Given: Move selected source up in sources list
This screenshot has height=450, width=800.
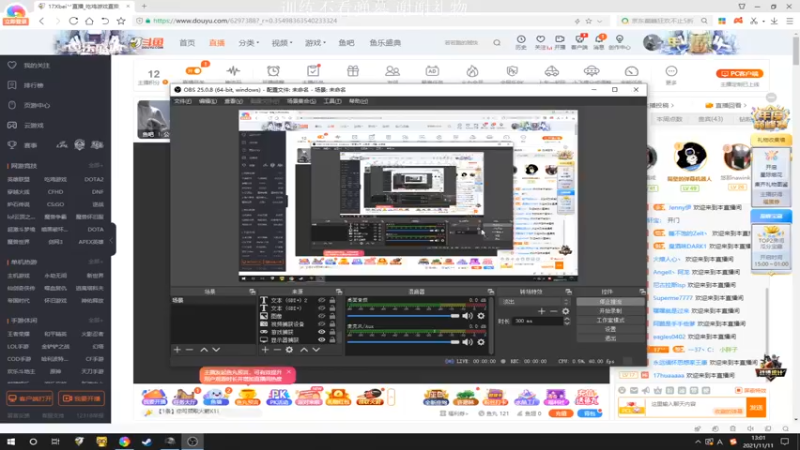Looking at the screenshot, I should 304,349.
